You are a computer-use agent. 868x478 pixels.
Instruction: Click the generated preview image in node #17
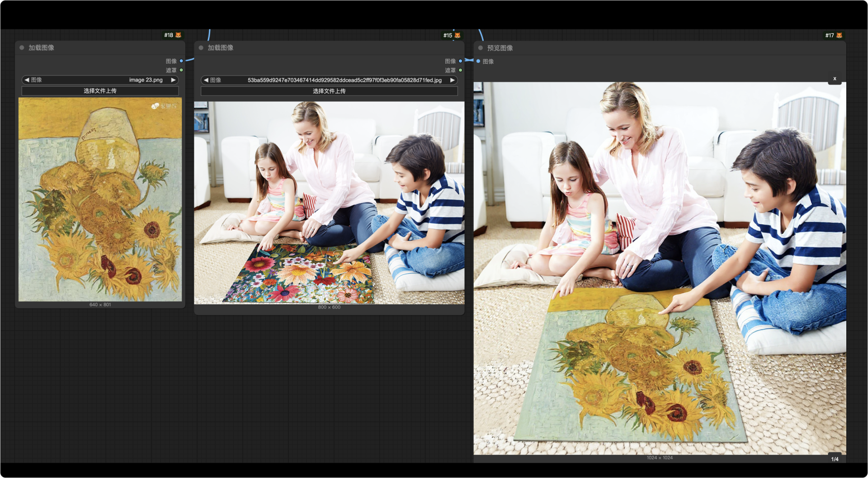pyautogui.click(x=660, y=268)
